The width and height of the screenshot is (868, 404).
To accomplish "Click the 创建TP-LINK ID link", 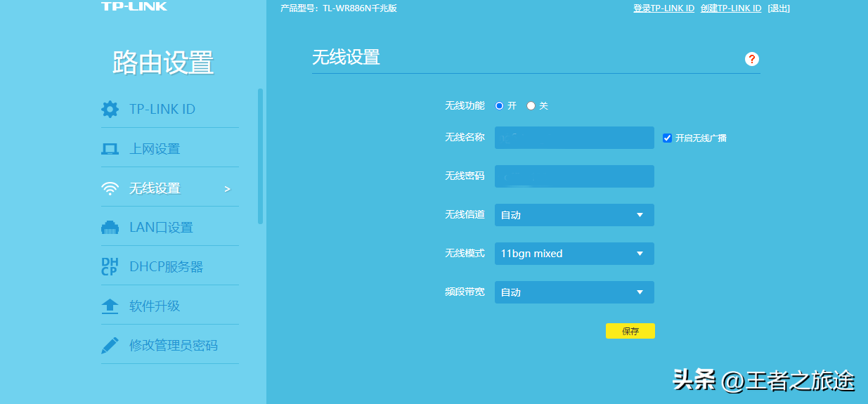I will click(731, 8).
